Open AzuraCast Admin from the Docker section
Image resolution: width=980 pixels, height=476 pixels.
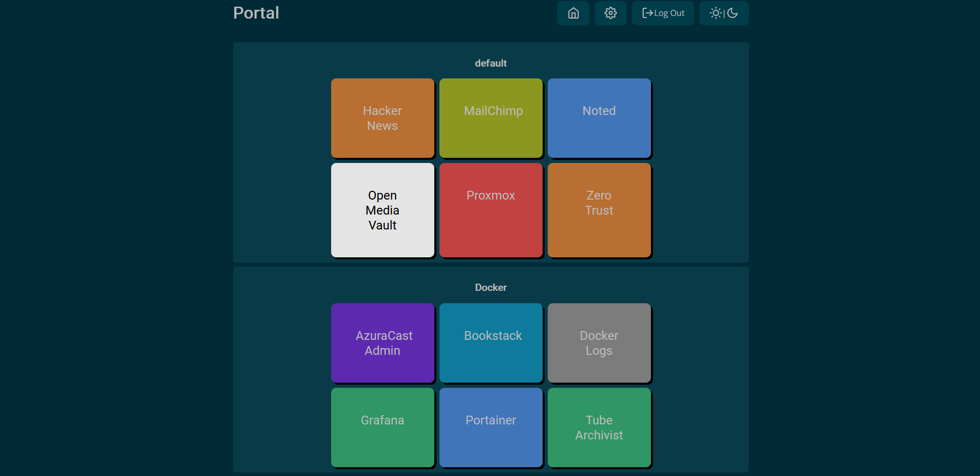tap(382, 342)
